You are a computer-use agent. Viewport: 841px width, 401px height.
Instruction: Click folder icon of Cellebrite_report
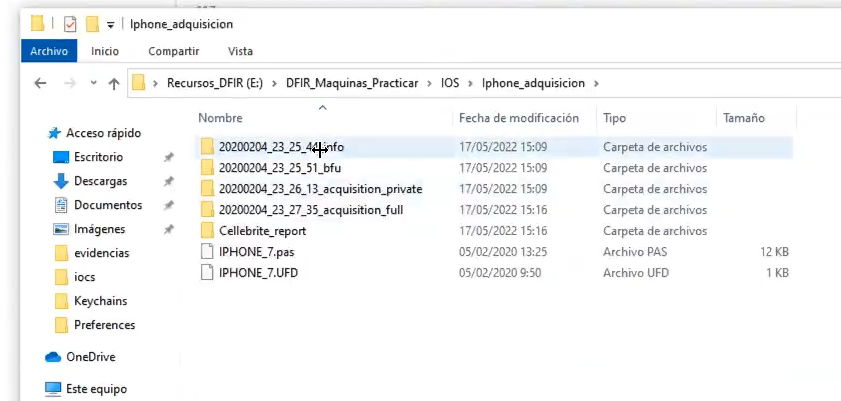208,231
